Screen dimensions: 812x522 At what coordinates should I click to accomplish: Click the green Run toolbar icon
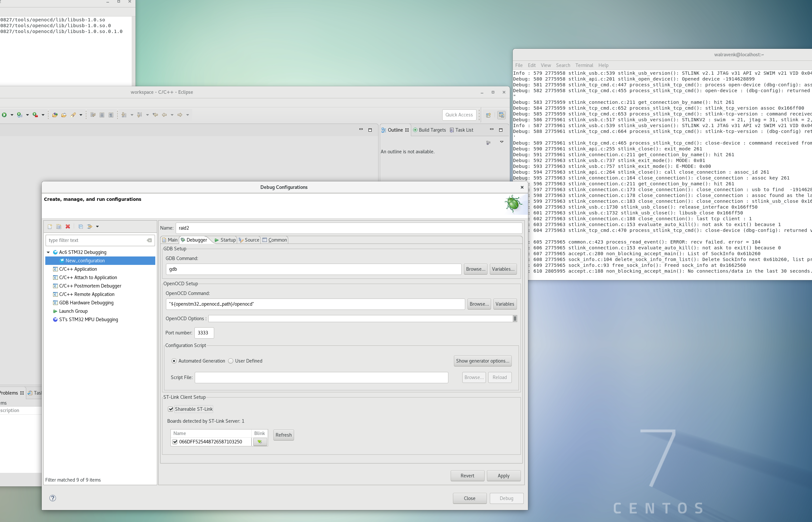5,115
